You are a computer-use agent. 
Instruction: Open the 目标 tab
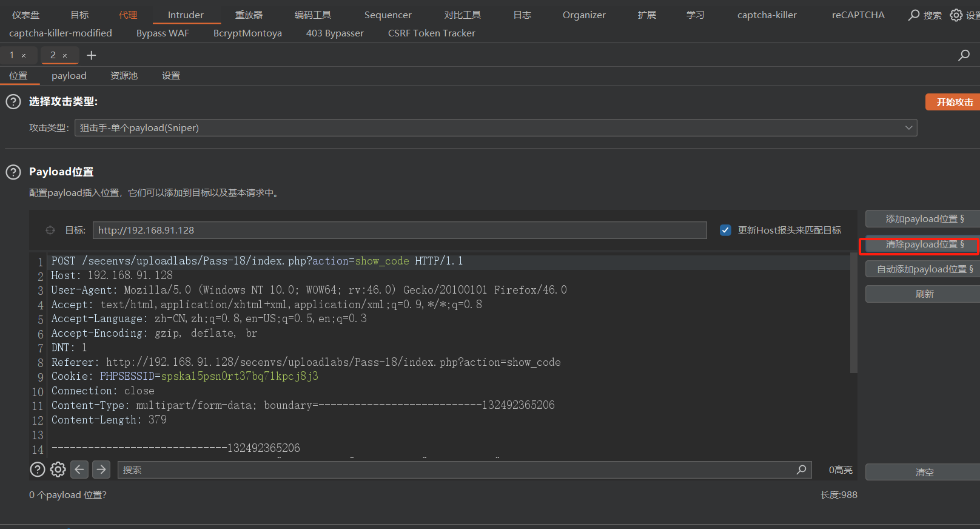click(x=79, y=15)
